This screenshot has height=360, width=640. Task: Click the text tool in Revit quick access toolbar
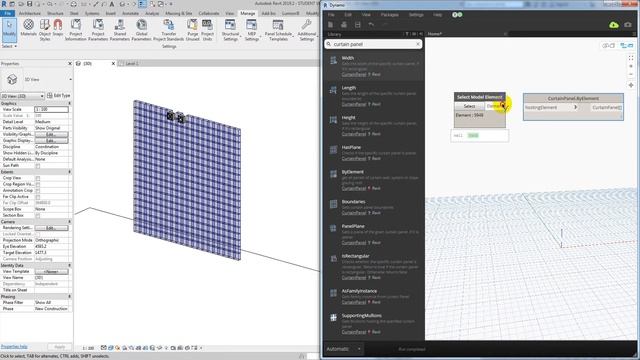(111, 4)
